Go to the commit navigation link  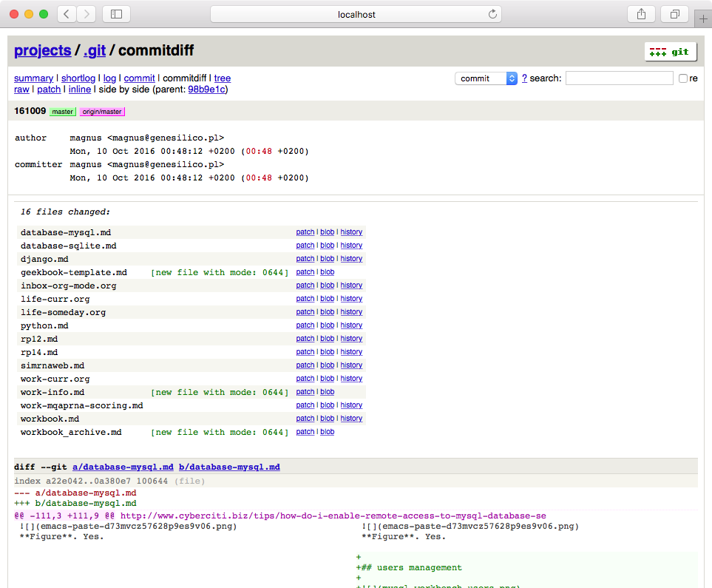point(140,78)
